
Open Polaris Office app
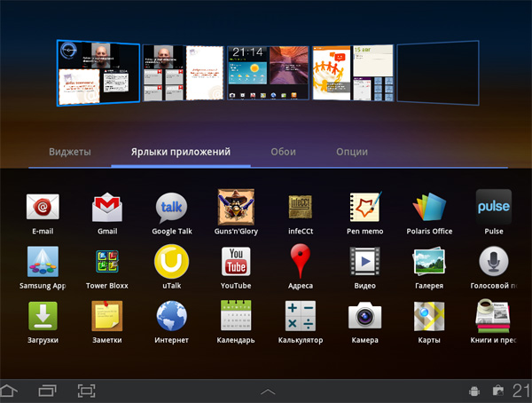tap(432, 209)
